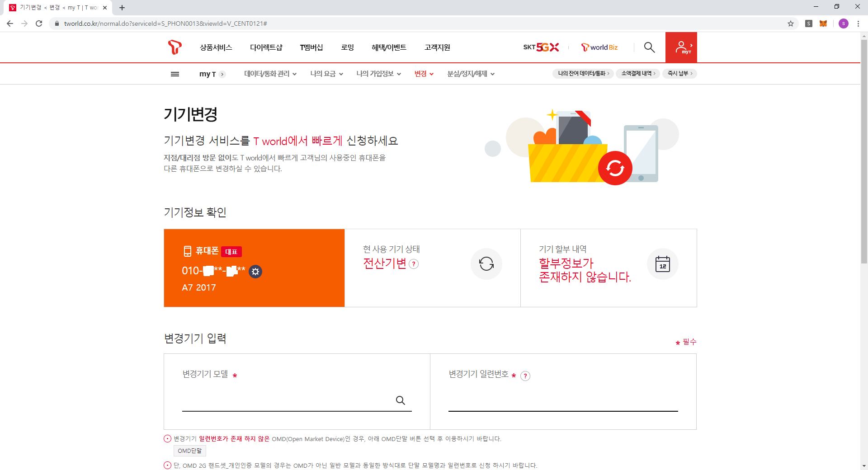Click the phone number settings gear icon
868x470 pixels.
point(255,272)
